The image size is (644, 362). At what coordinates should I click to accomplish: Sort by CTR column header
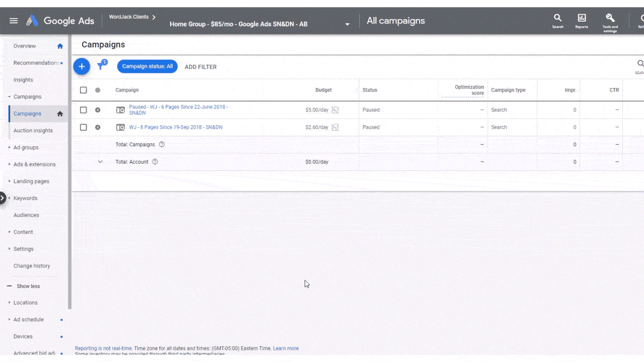click(x=614, y=90)
